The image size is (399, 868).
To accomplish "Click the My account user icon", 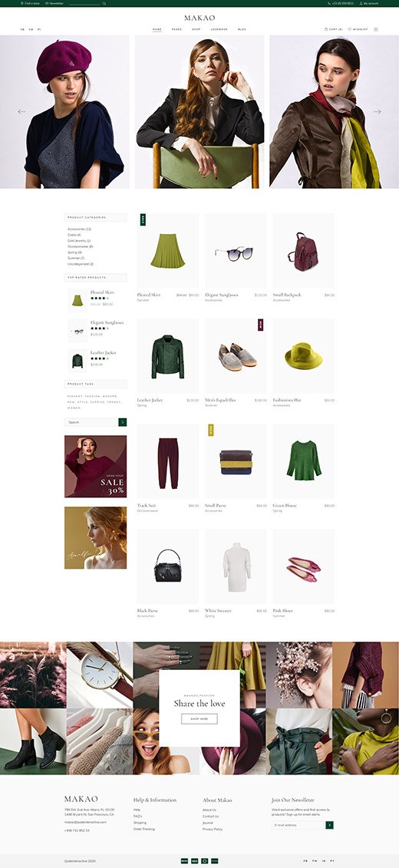I will pos(361,3).
